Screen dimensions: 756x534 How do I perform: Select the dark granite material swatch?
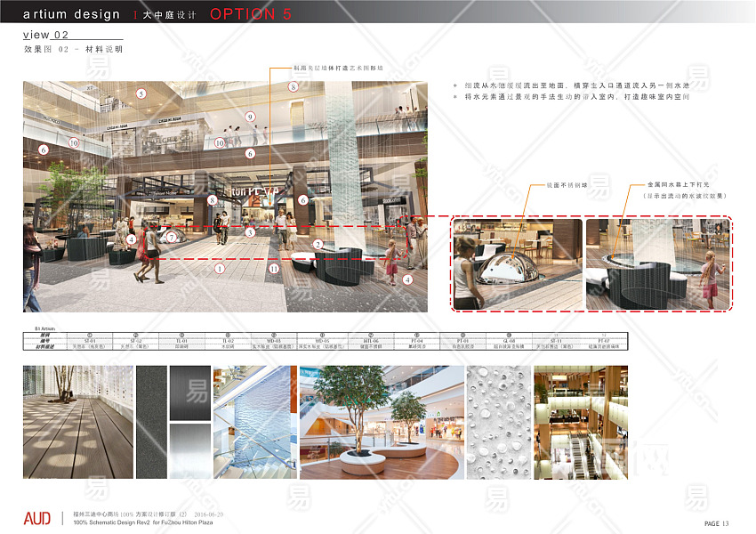click(x=151, y=422)
